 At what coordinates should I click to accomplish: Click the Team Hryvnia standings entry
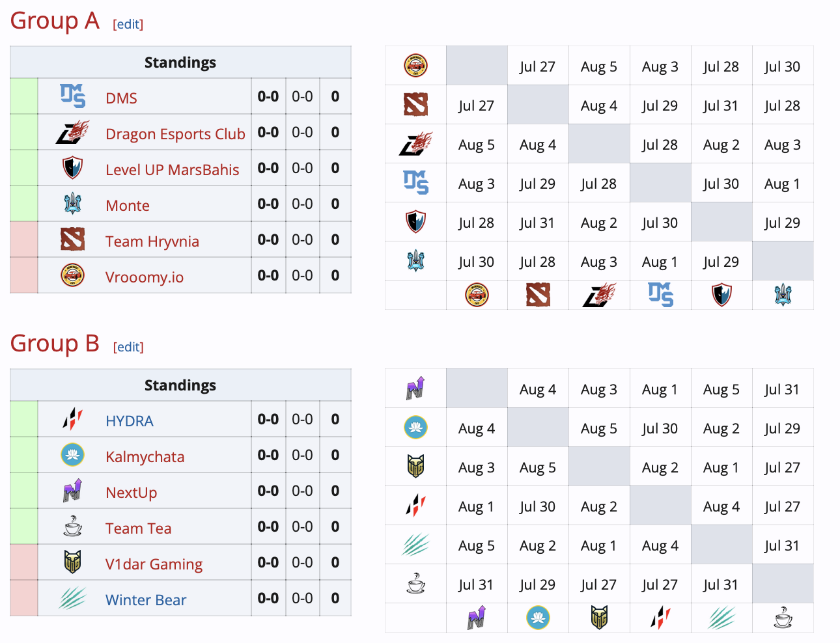(x=153, y=239)
